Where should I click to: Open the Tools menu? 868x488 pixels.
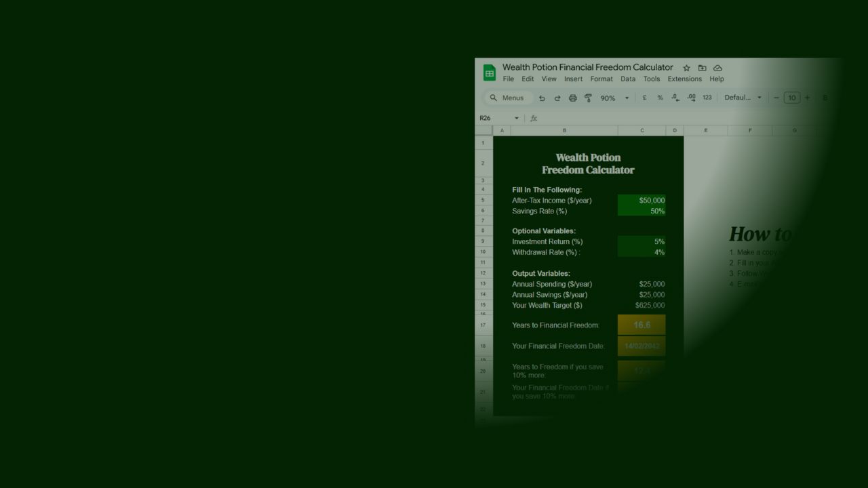[652, 79]
